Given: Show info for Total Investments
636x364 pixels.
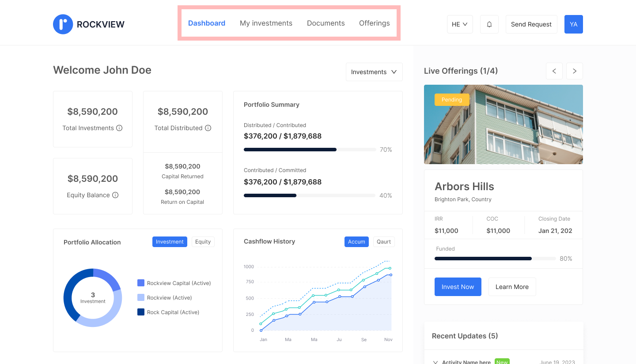Looking at the screenshot, I should click(x=119, y=128).
